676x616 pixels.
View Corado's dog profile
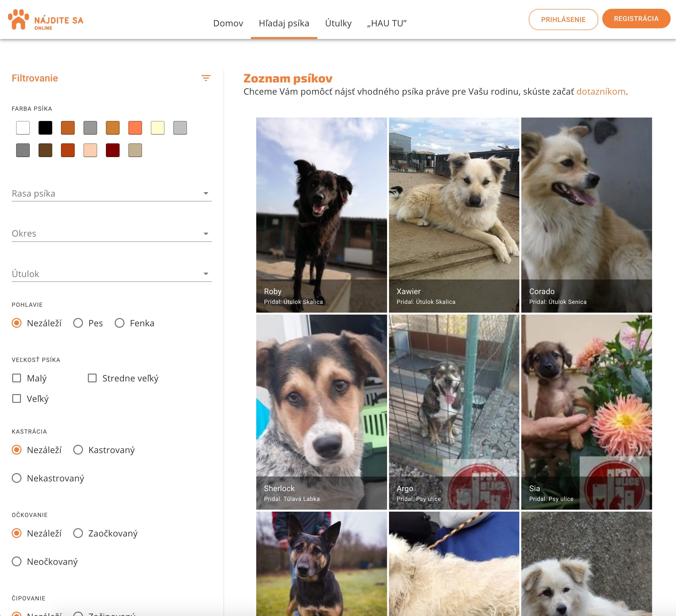pos(586,215)
